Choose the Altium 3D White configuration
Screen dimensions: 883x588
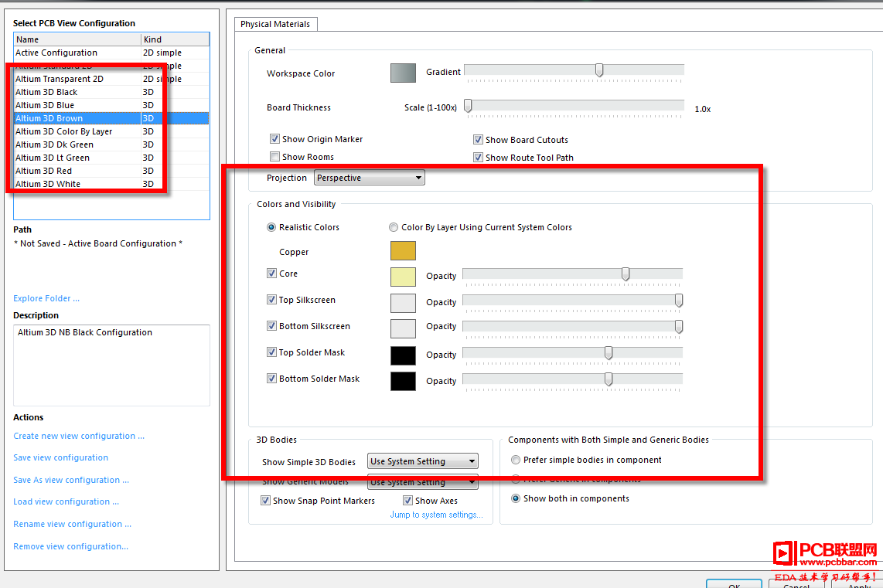click(111, 184)
